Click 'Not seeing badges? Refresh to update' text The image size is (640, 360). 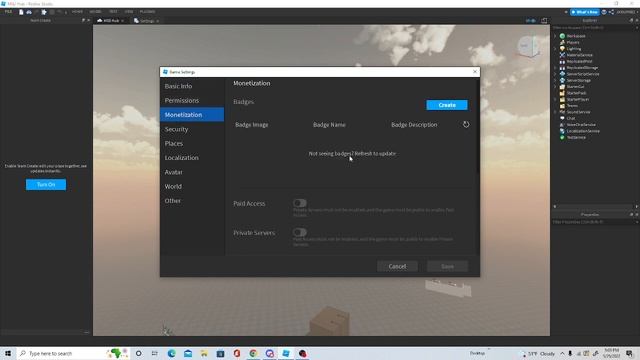click(x=352, y=153)
